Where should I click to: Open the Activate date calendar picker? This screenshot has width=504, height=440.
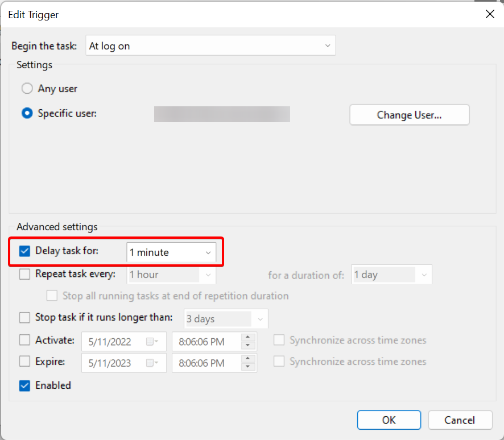point(153,342)
